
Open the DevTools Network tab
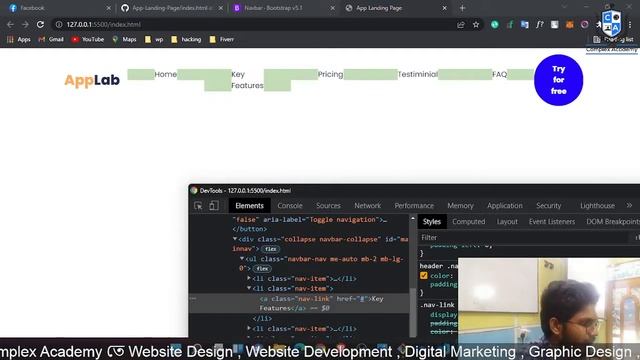coord(367,206)
